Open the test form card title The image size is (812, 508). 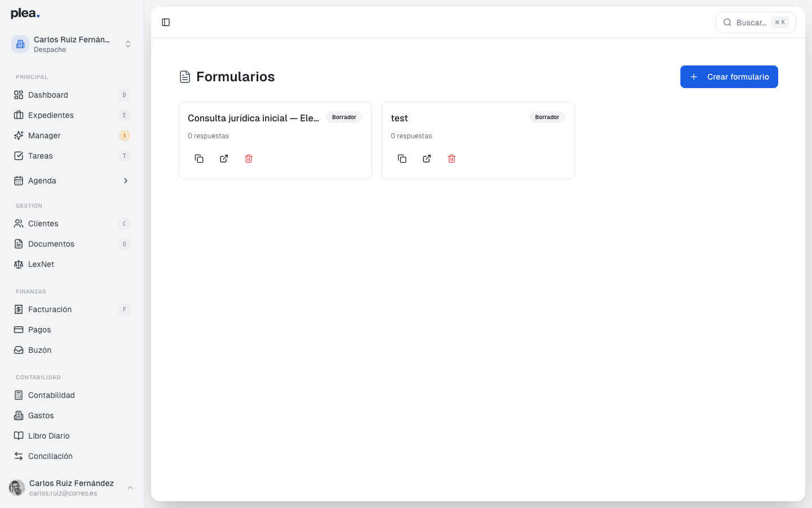[399, 118]
